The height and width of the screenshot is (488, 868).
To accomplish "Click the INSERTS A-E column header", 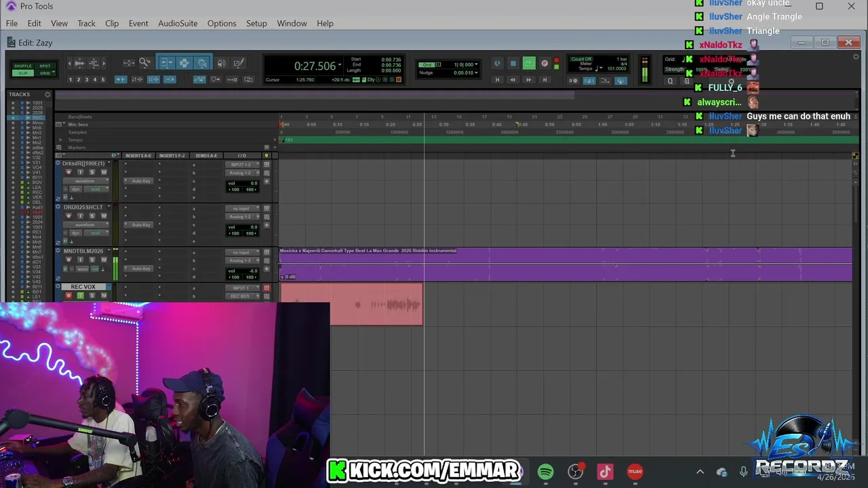I will 138,156.
